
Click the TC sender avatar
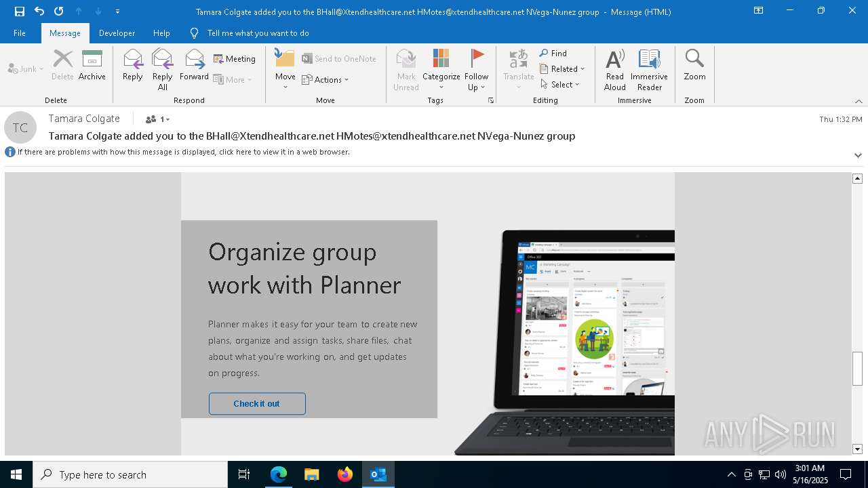(x=20, y=127)
